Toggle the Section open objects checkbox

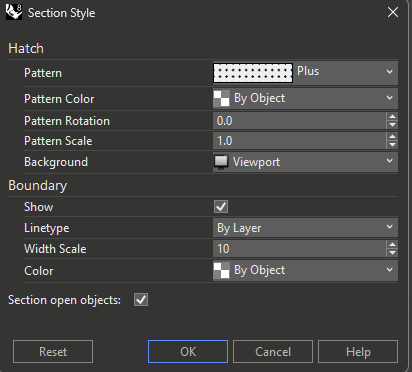(141, 300)
